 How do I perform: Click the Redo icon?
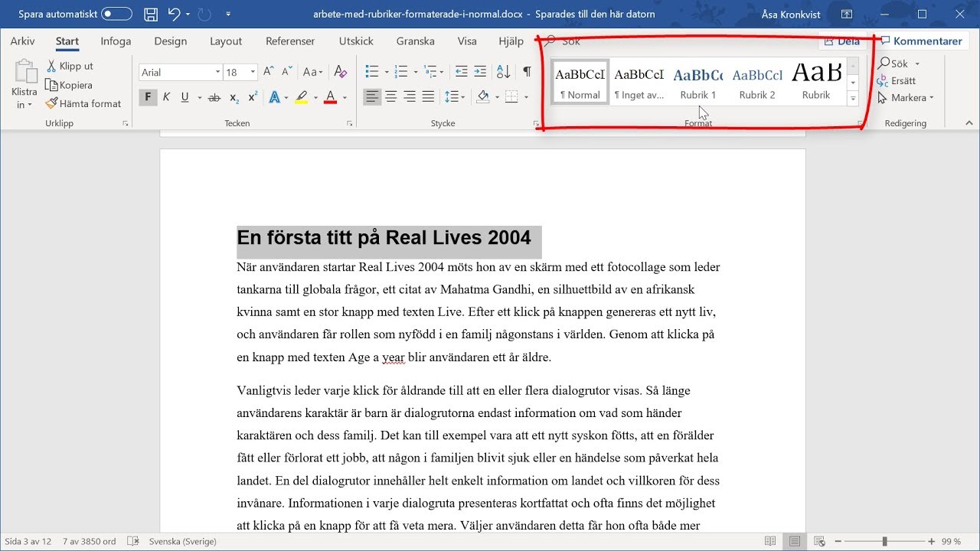coord(204,14)
